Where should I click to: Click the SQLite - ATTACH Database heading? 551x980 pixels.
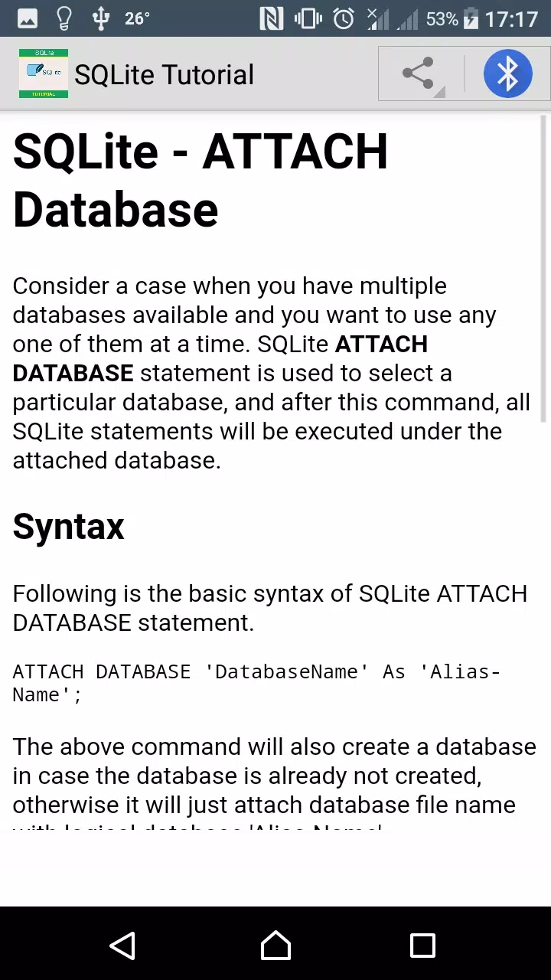(201, 181)
